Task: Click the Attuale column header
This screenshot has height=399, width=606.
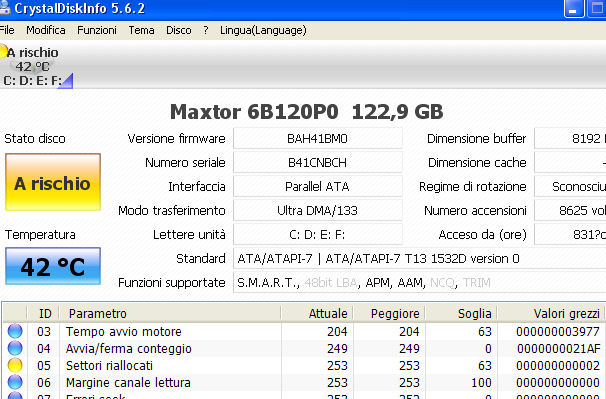Action: pyautogui.click(x=317, y=313)
